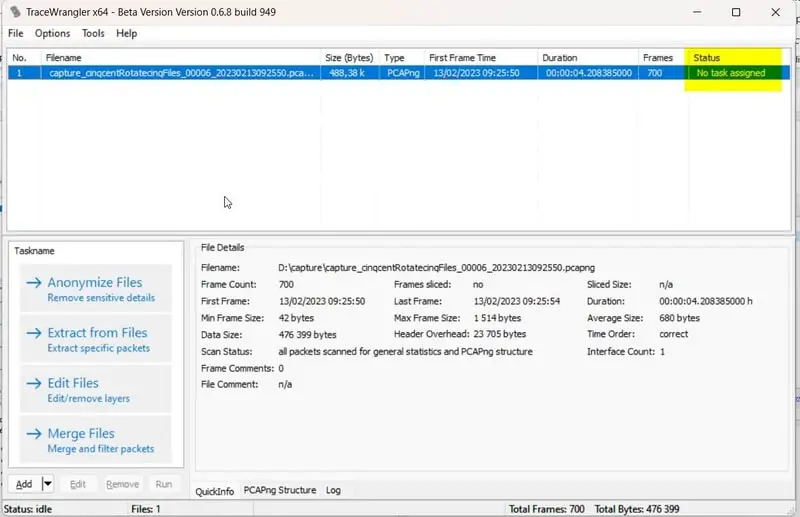
Task: Choose the Extract from Files task
Action: [96, 339]
